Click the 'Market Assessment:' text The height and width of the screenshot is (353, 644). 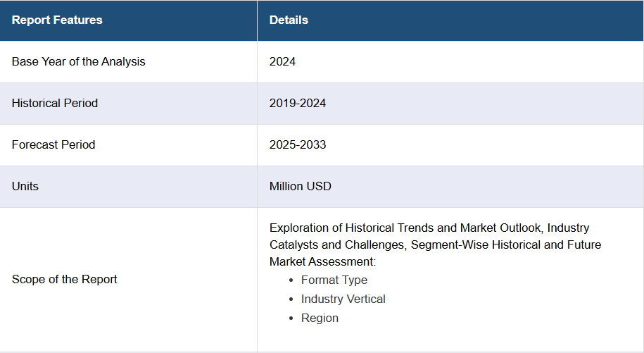pyautogui.click(x=322, y=261)
